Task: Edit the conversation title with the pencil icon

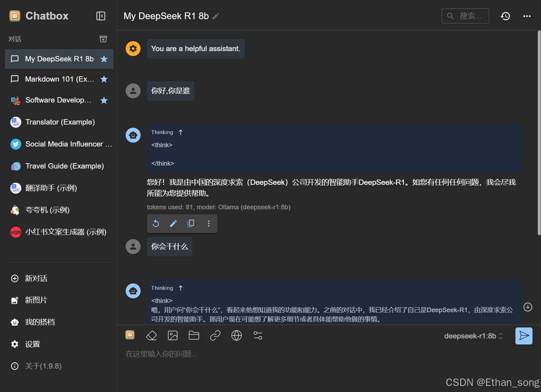Action: coord(216,16)
